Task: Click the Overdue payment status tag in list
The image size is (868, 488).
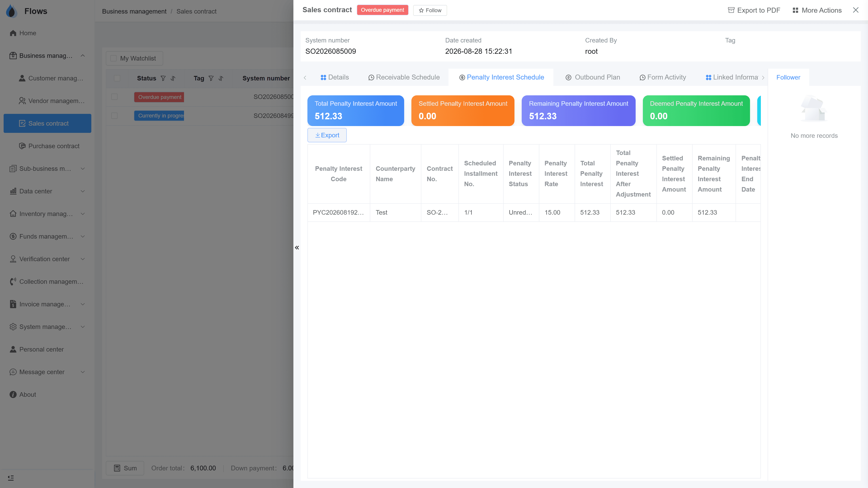Action: point(159,97)
